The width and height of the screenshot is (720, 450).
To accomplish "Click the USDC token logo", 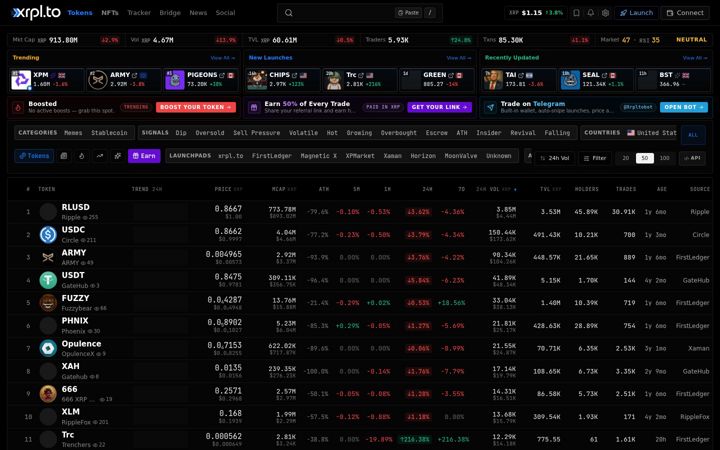I will 48,235.
